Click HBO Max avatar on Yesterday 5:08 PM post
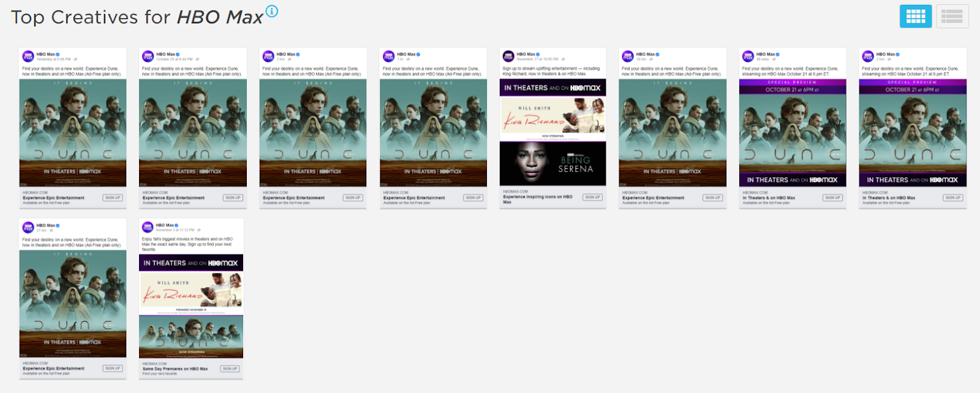980x393 pixels. tap(28, 56)
